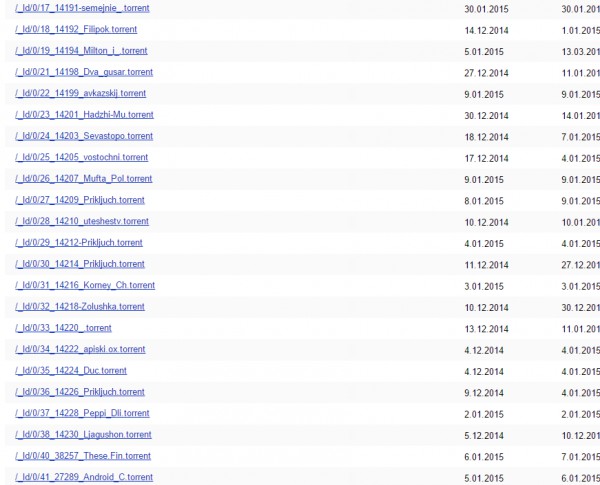Viewport: 600px width, 485px height.
Task: Select the 22_14199_avkazskij.torrent link
Action: [81, 93]
